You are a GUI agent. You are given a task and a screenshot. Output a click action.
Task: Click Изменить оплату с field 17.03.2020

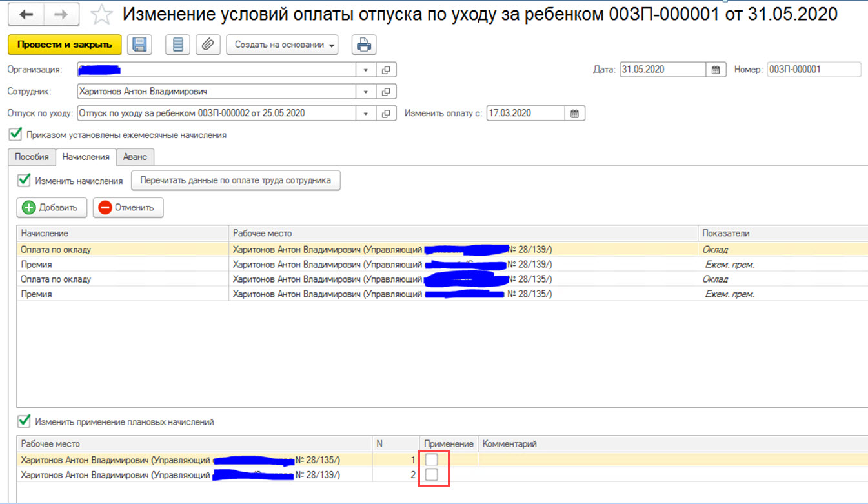(527, 114)
